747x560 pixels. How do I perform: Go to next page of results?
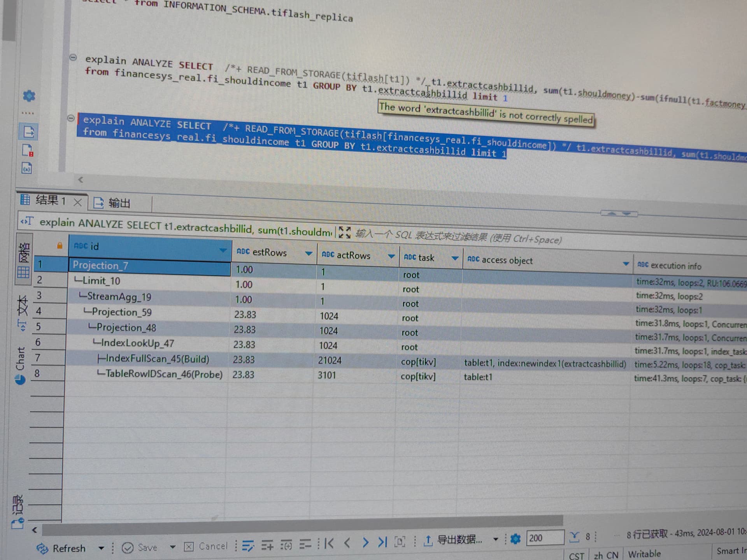[x=365, y=542]
